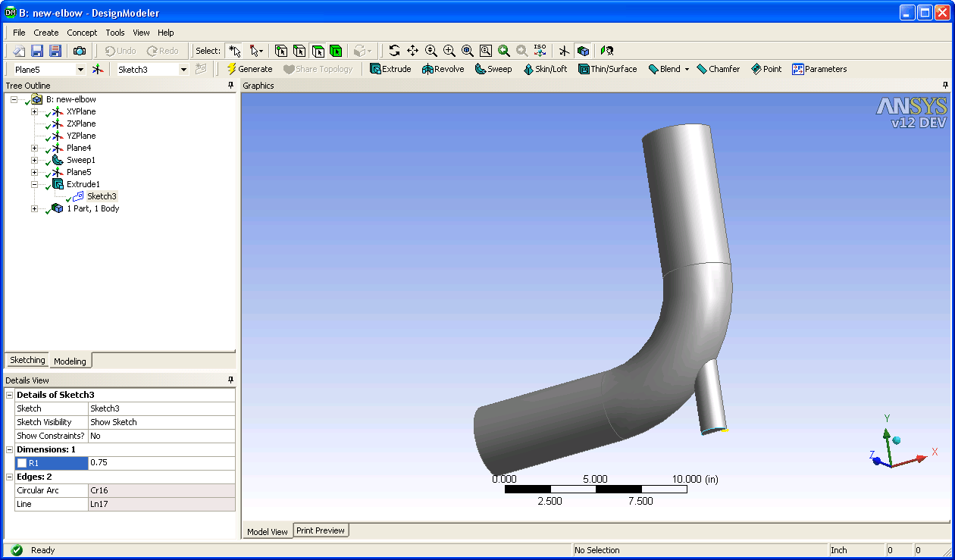Select the YZPlane tree item
Image resolution: width=955 pixels, height=560 pixels.
point(81,136)
